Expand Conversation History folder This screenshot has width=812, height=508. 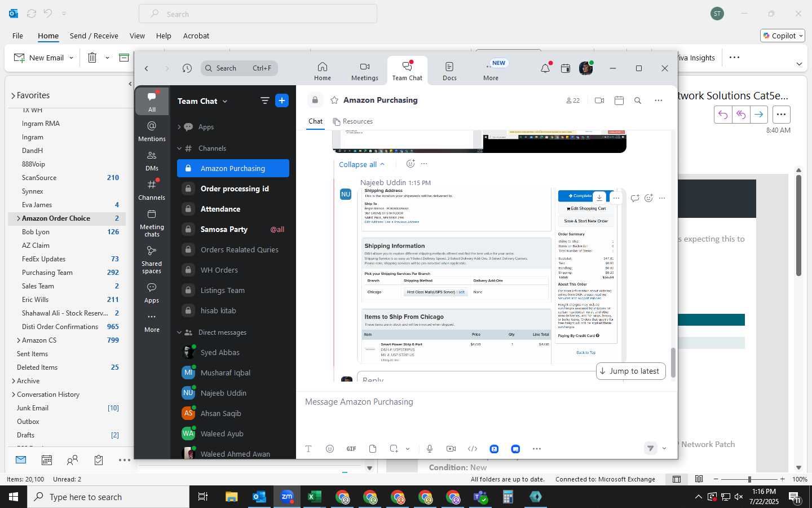click(x=13, y=395)
